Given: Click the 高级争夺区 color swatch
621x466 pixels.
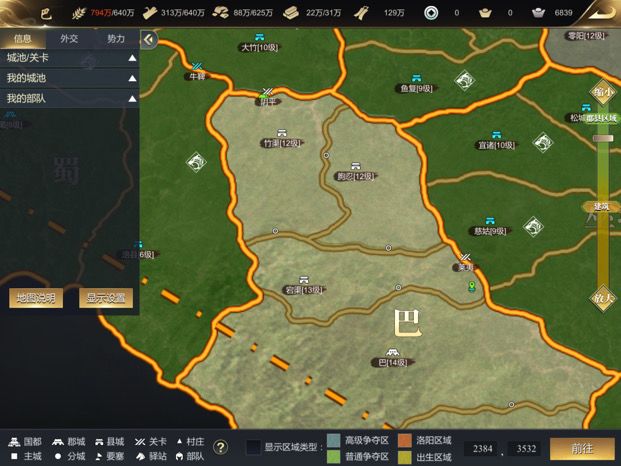Looking at the screenshot, I should 333,440.
